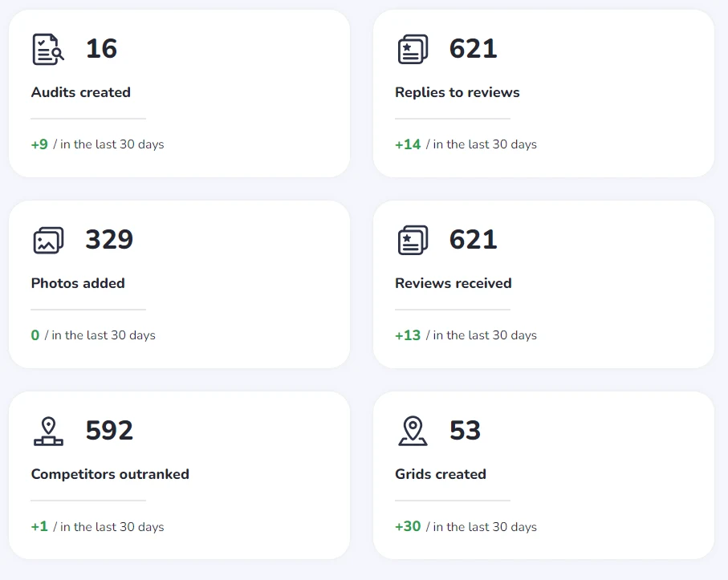Click the green +13 reviews change value

[408, 335]
